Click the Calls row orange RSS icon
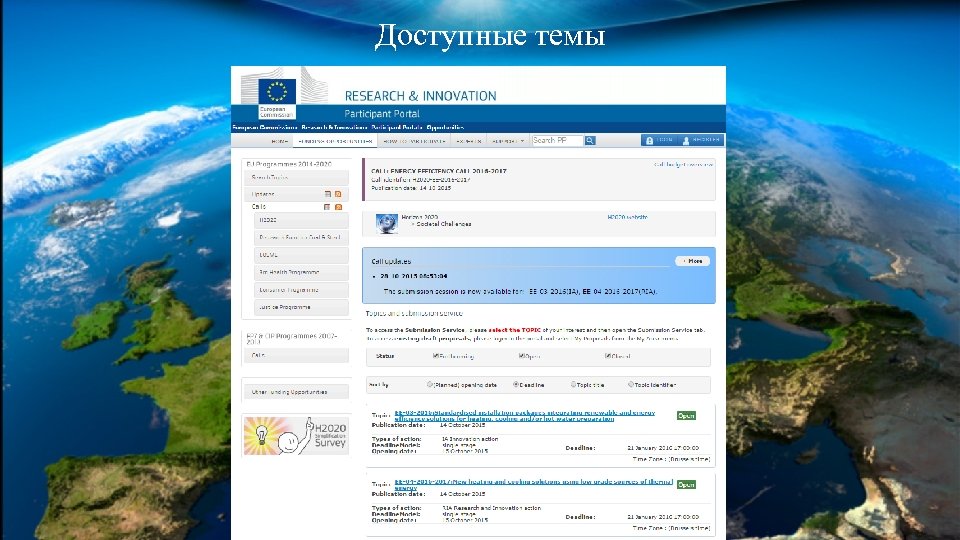This screenshot has width=960, height=540. [x=338, y=207]
